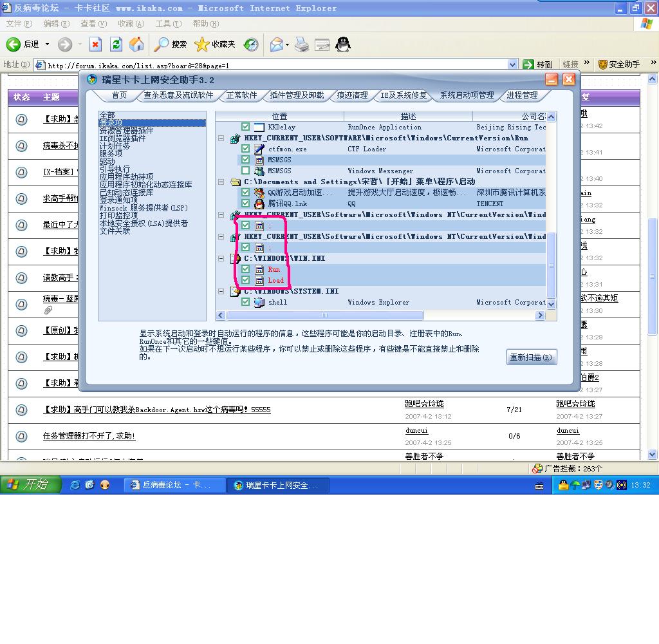659x644 pixels.
Task: Click the startup list vertical scrollbar thumb
Action: (551, 265)
